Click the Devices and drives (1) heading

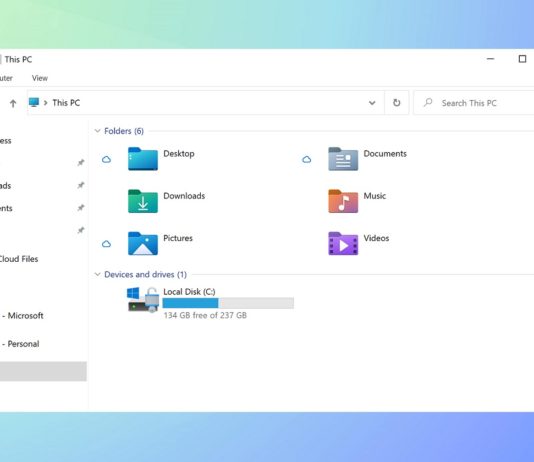pos(145,274)
